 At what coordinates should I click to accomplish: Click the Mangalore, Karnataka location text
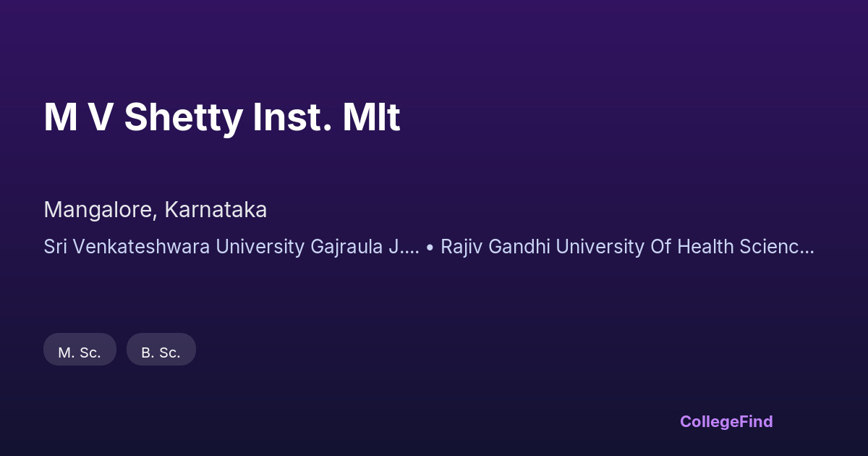click(155, 210)
